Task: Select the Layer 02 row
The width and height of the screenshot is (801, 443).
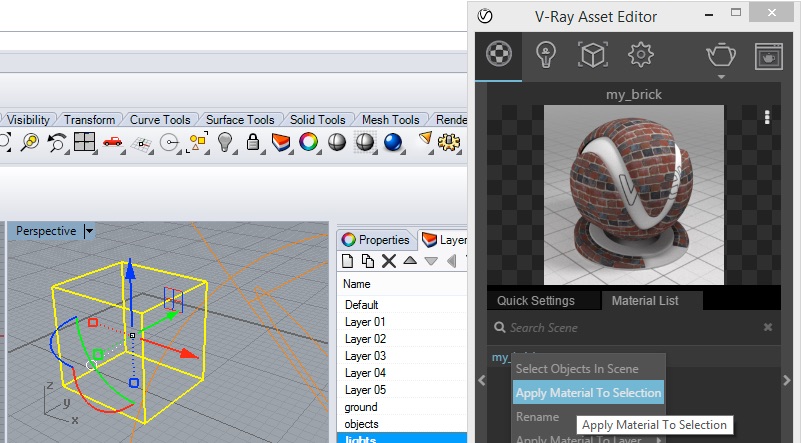Action: click(x=402, y=339)
